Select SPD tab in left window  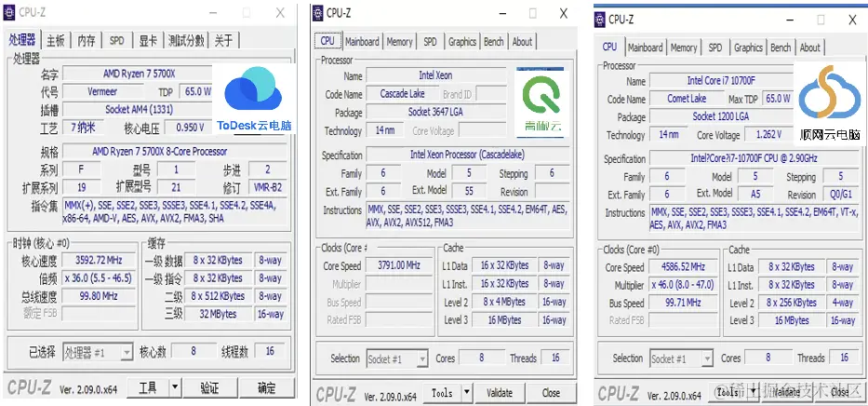117,40
